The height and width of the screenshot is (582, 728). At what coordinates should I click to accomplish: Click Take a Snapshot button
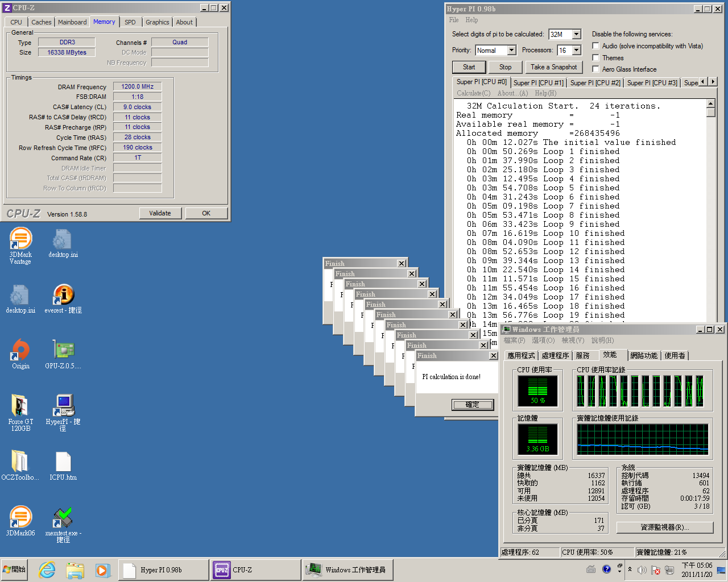coord(553,67)
